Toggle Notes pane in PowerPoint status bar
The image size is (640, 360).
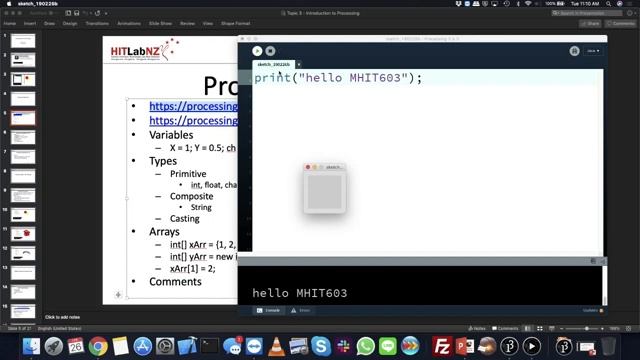pos(477,329)
